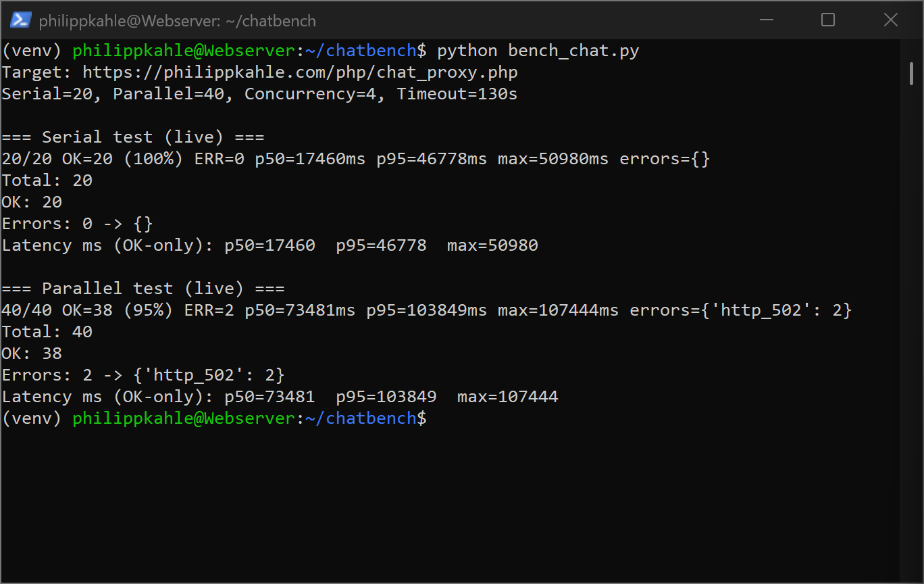Click the Serial=20, Parallel=40 config line
This screenshot has height=584, width=924.
259,94
